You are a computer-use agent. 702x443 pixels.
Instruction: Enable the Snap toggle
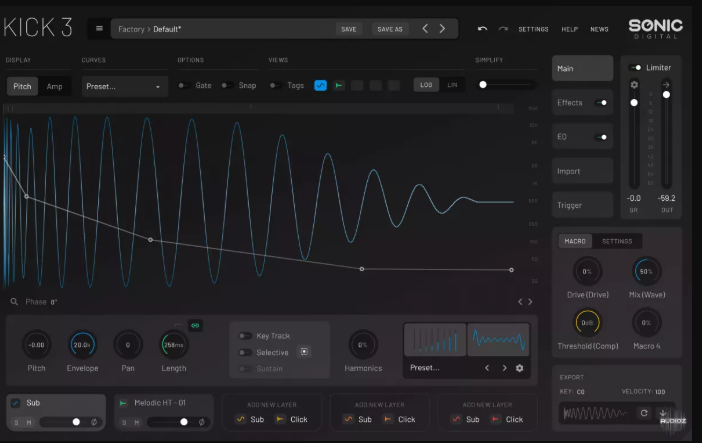point(227,86)
